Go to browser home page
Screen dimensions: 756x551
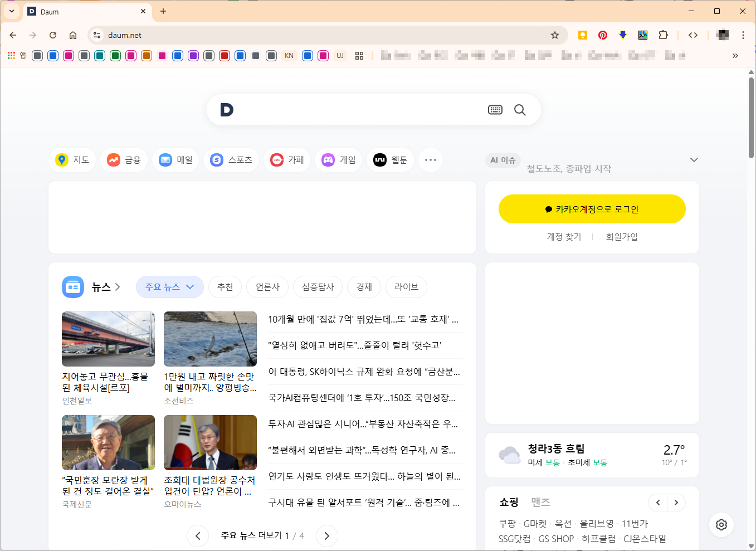73,35
